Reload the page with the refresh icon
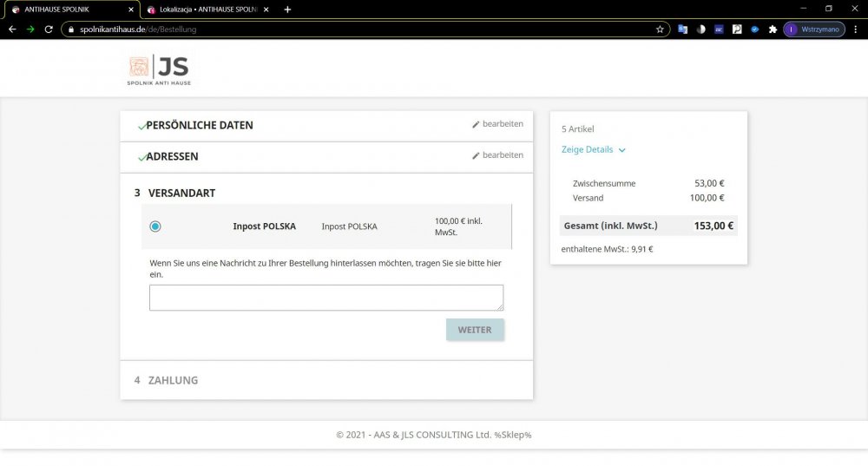The height and width of the screenshot is (466, 868). (x=49, y=30)
